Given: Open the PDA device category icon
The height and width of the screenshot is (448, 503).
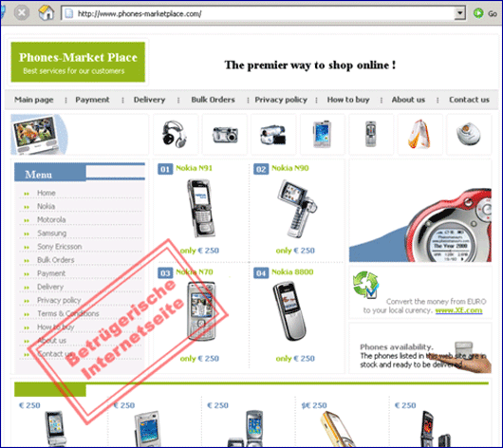Looking at the screenshot, I should pos(322,134).
